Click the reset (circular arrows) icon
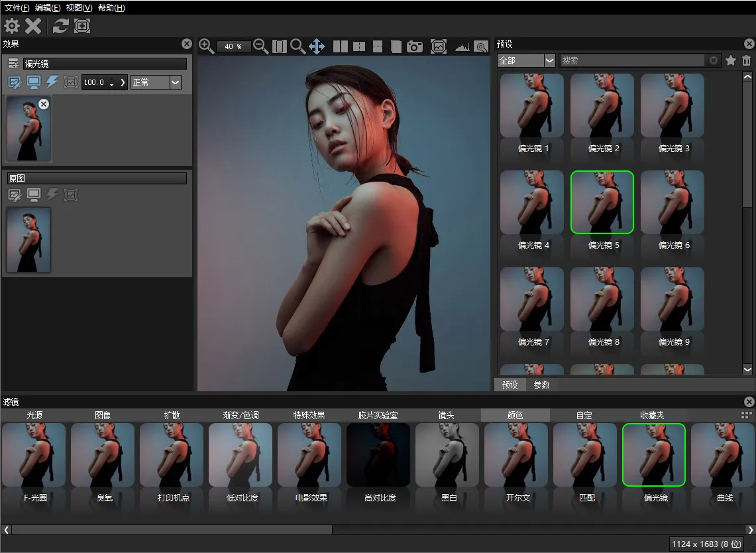The height and width of the screenshot is (553, 756). (x=61, y=26)
